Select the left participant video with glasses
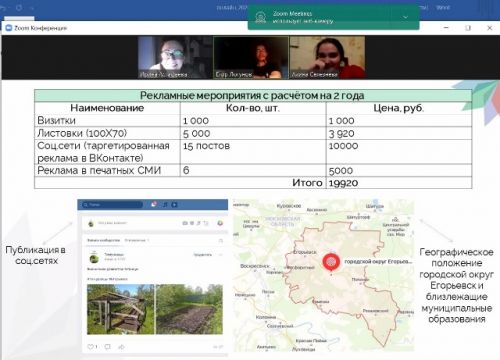The height and width of the screenshot is (360, 500). (x=175, y=57)
